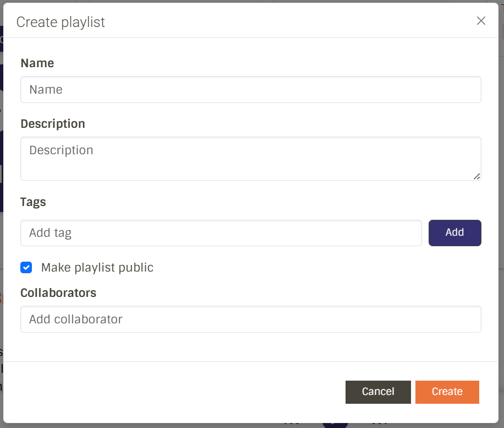Screen dimensions: 504x428
Task: Click the checkmark box for public playlist
Action: click(26, 268)
